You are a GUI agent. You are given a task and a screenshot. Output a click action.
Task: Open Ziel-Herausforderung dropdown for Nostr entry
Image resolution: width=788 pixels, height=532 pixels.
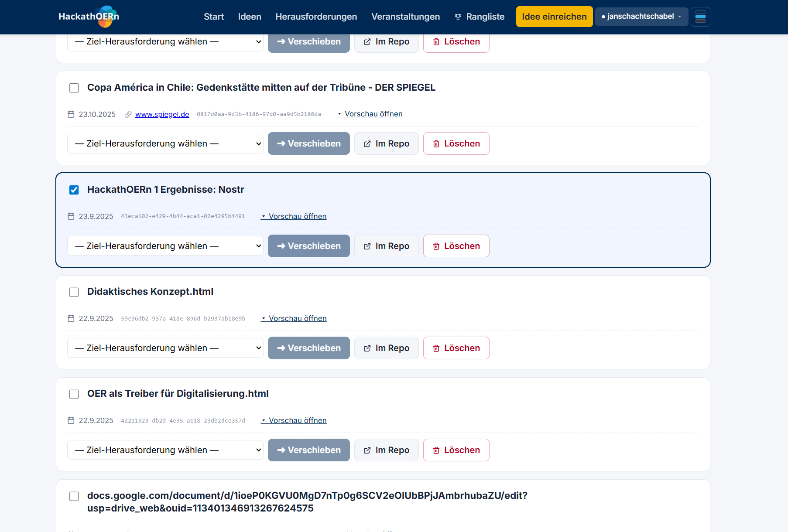165,246
